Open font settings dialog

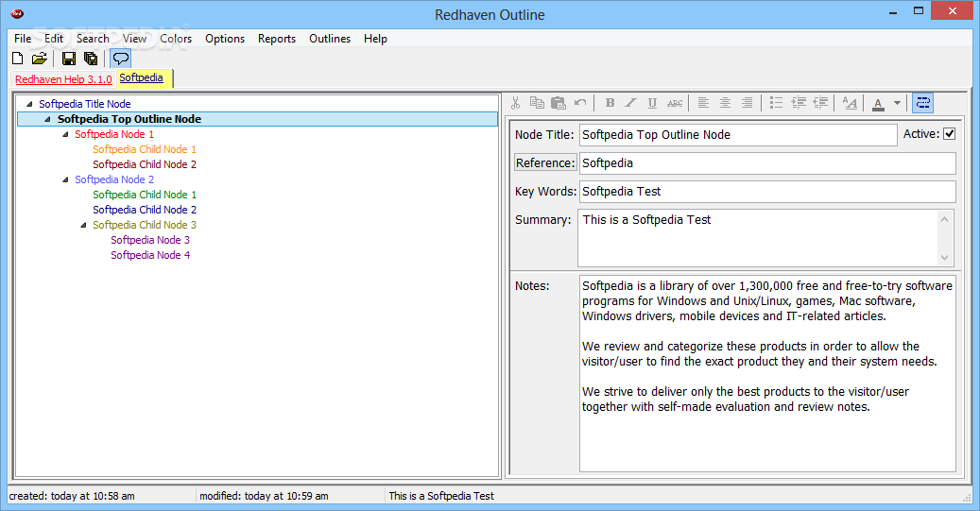point(850,103)
